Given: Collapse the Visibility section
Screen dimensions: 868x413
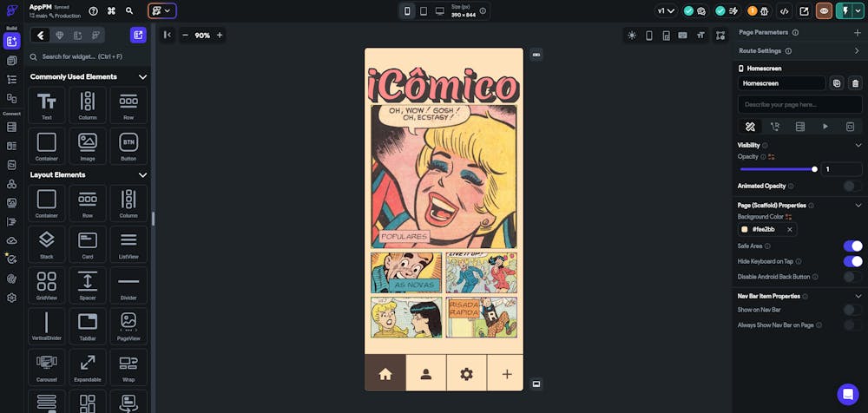Looking at the screenshot, I should (x=858, y=145).
